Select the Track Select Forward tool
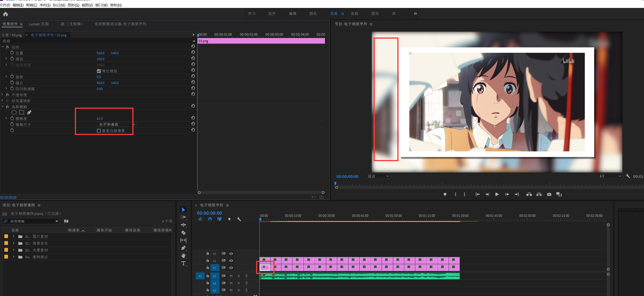This screenshot has width=644, height=296. [183, 217]
